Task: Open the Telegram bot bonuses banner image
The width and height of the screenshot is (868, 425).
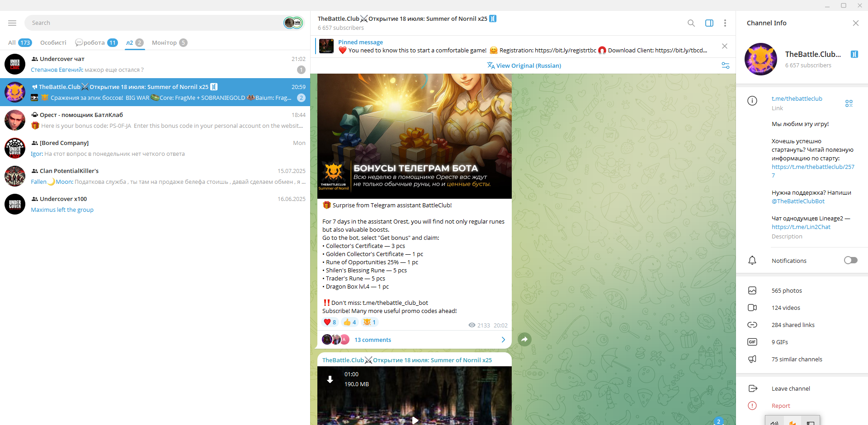Action: click(415, 136)
